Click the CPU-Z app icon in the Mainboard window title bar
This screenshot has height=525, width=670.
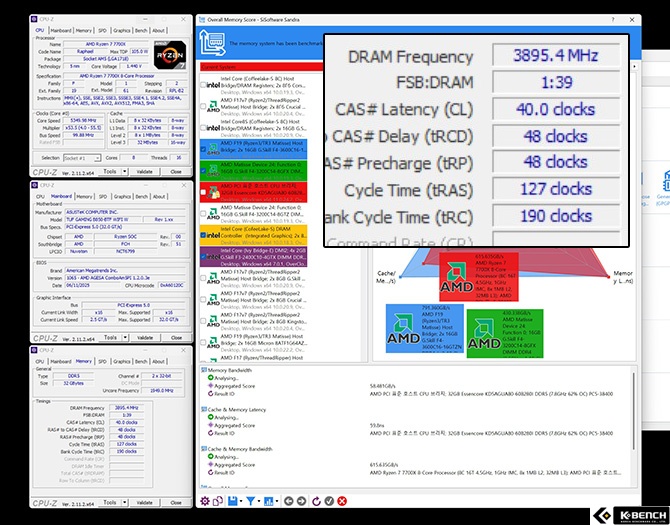pos(35,185)
